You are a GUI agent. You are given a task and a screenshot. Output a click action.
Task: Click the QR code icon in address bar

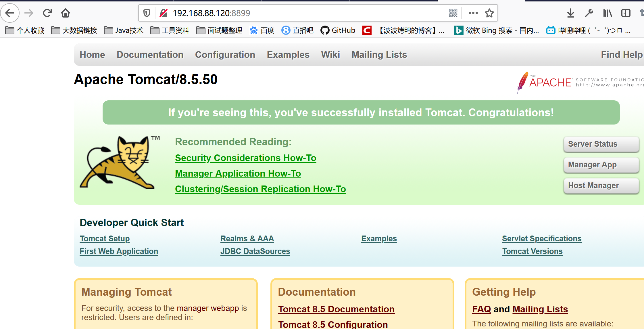[x=453, y=13]
